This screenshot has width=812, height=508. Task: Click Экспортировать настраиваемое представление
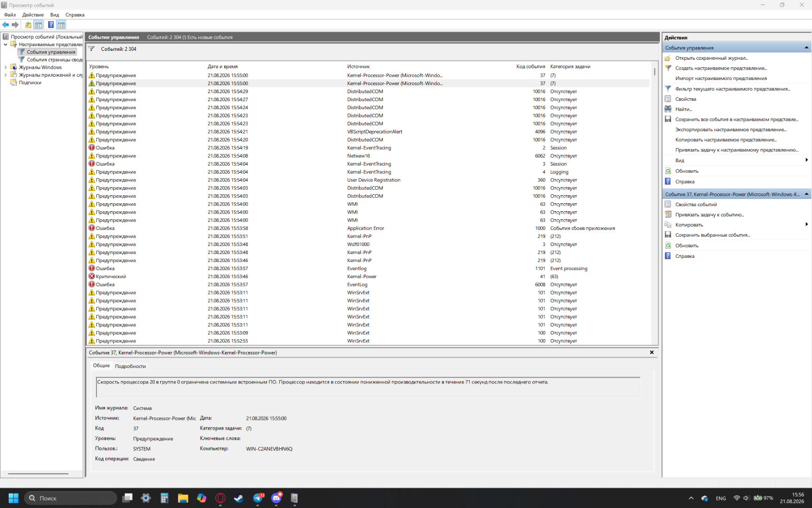pos(731,130)
